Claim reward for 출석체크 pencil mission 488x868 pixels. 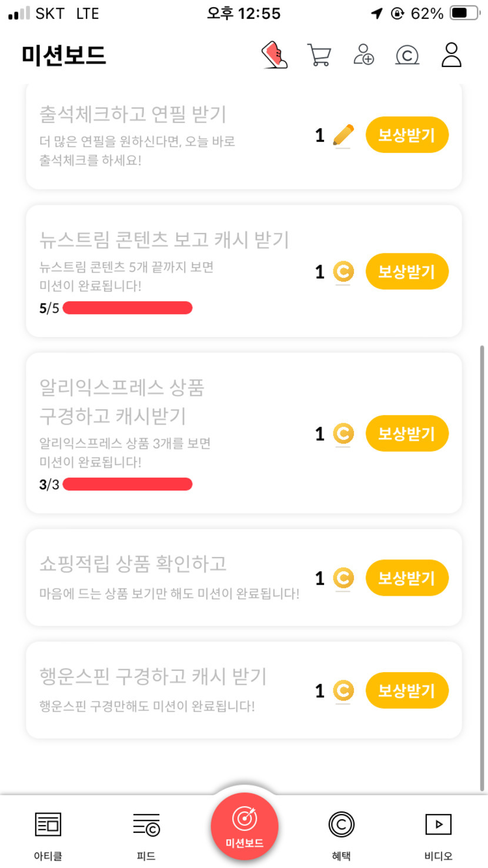point(407,135)
